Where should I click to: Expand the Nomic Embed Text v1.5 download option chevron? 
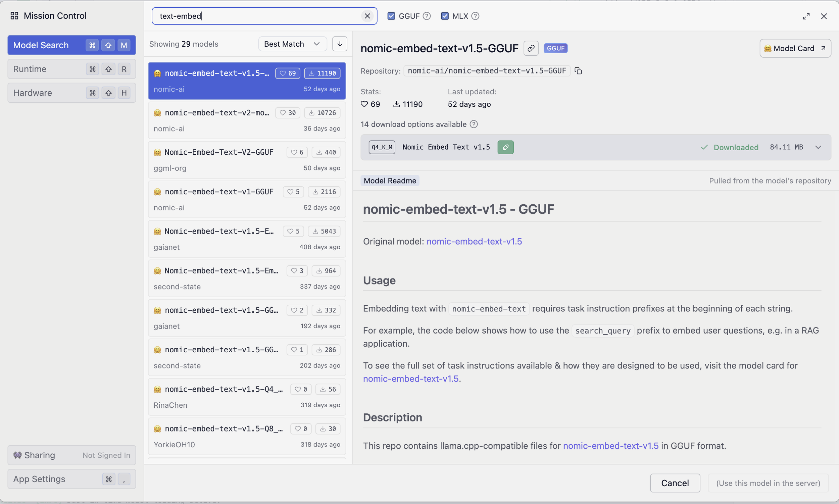818,147
